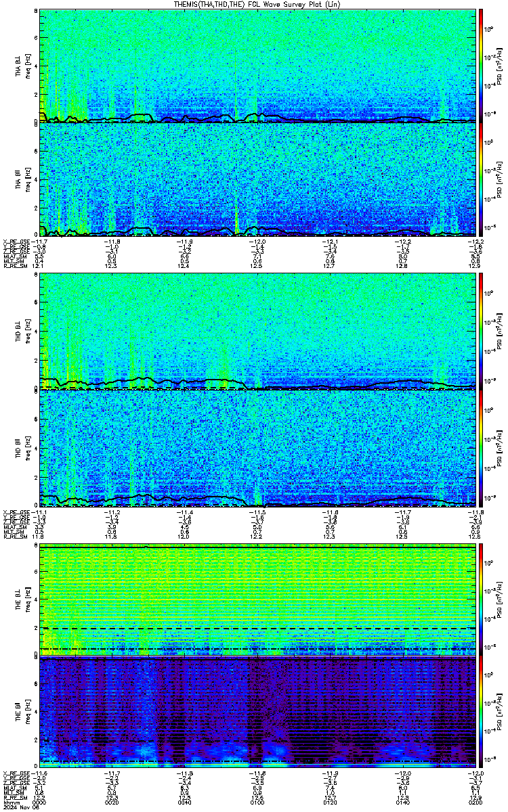
Task: Click the PSD color bar beside THD B-perpendicular panel
Action: 481,332
